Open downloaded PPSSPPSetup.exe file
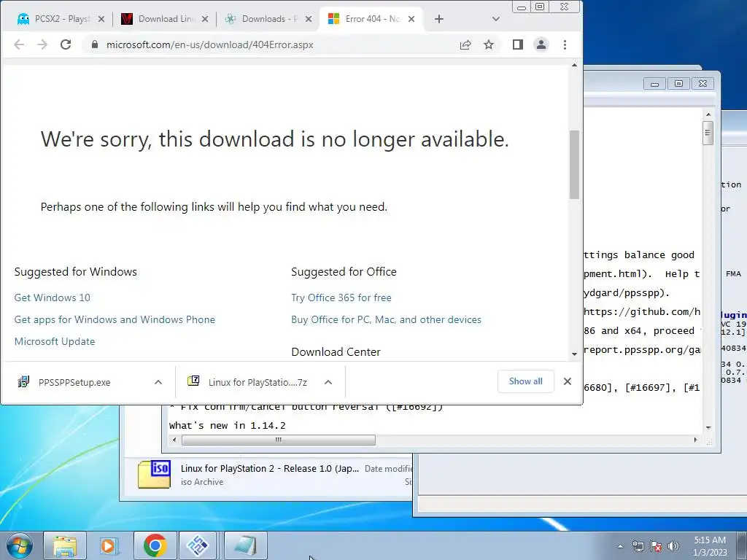This screenshot has width=747, height=560. [76, 382]
